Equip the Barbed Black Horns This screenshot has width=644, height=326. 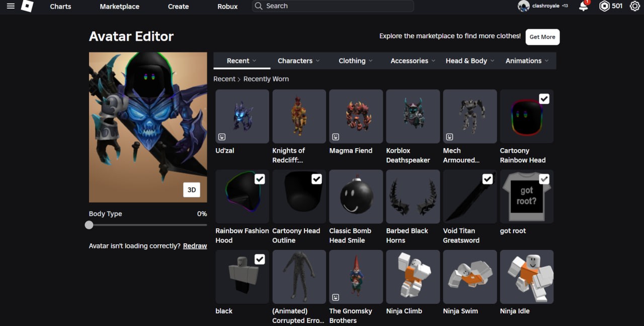pyautogui.click(x=413, y=197)
